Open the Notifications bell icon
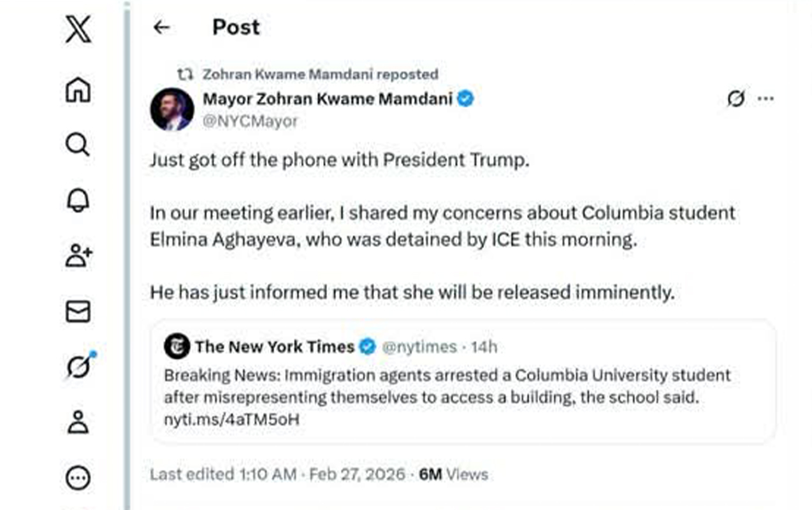 click(78, 201)
